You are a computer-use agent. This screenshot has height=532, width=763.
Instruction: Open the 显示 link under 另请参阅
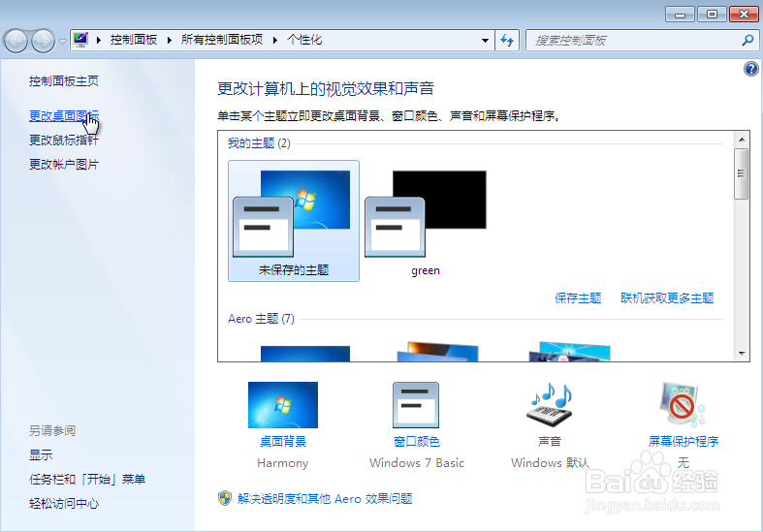[41, 455]
